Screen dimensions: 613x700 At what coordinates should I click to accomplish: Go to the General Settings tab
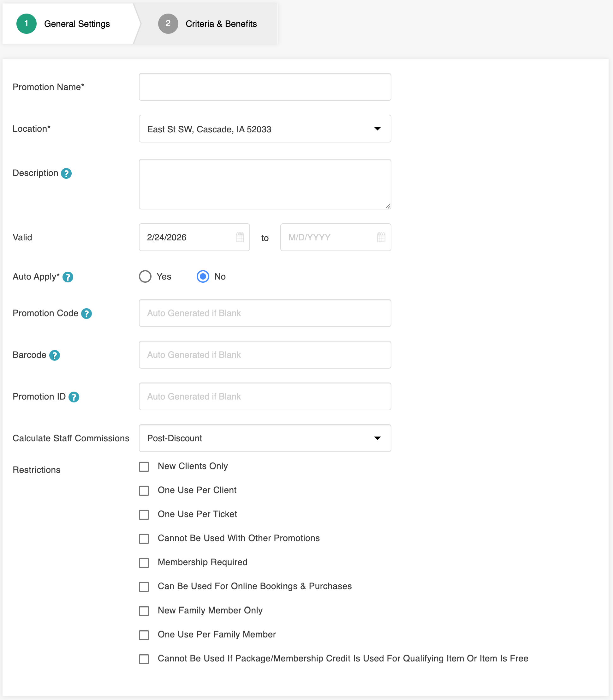77,24
